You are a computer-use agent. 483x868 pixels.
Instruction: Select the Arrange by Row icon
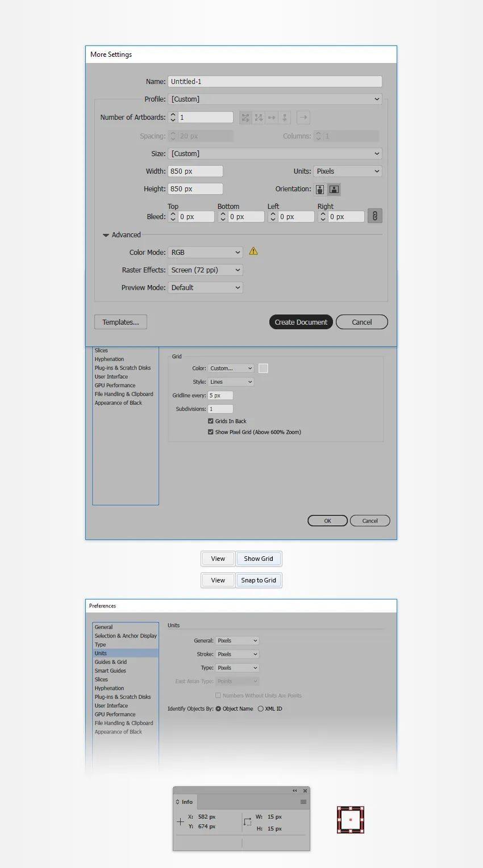pos(272,118)
